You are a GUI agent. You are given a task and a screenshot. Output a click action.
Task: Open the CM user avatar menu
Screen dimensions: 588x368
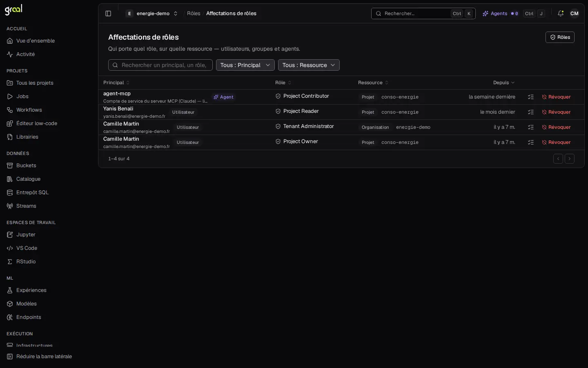pos(575,13)
